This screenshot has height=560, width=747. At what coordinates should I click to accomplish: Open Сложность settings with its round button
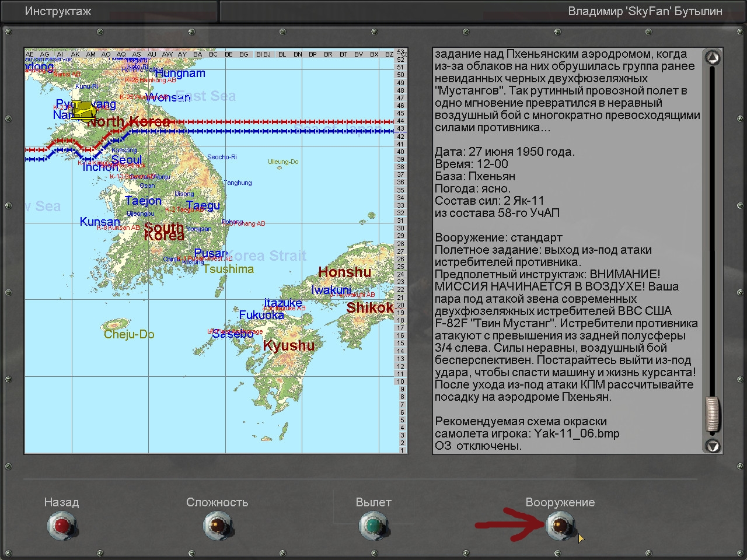(218, 526)
